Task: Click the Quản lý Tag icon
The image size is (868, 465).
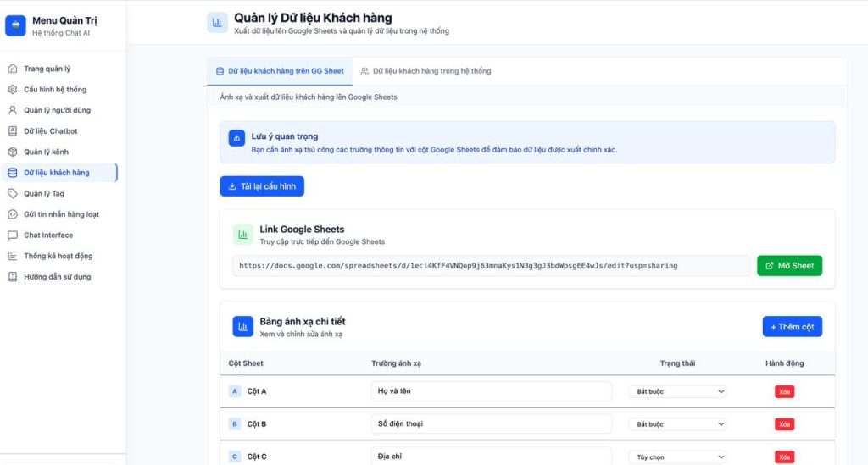Action: pos(13,194)
